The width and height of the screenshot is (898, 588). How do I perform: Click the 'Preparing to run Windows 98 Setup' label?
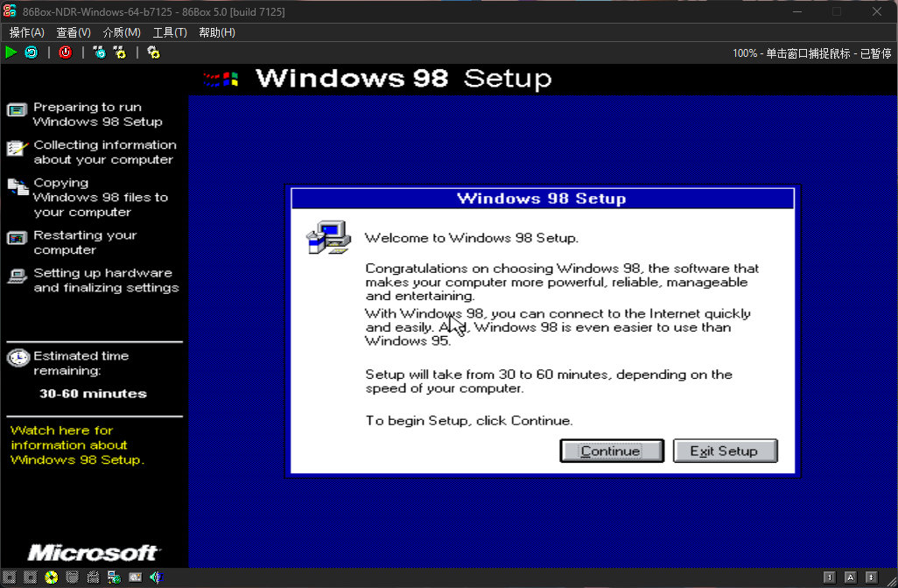pyautogui.click(x=98, y=115)
